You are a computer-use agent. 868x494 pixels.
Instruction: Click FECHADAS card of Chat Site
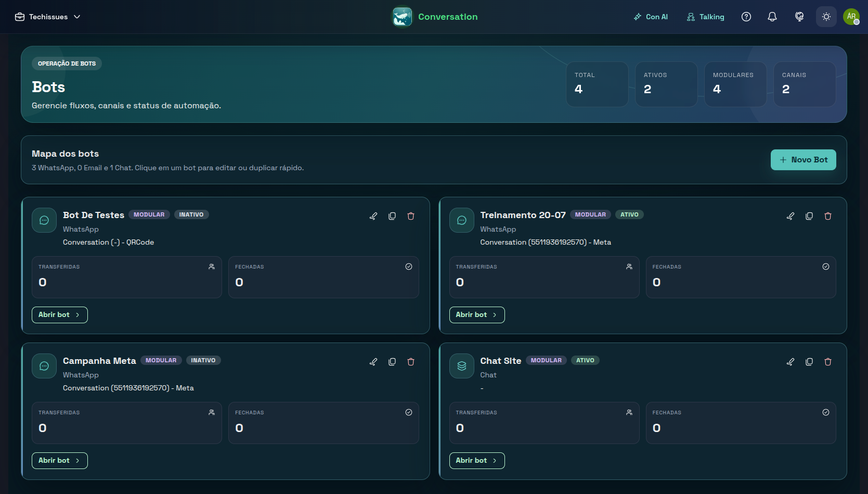click(741, 423)
